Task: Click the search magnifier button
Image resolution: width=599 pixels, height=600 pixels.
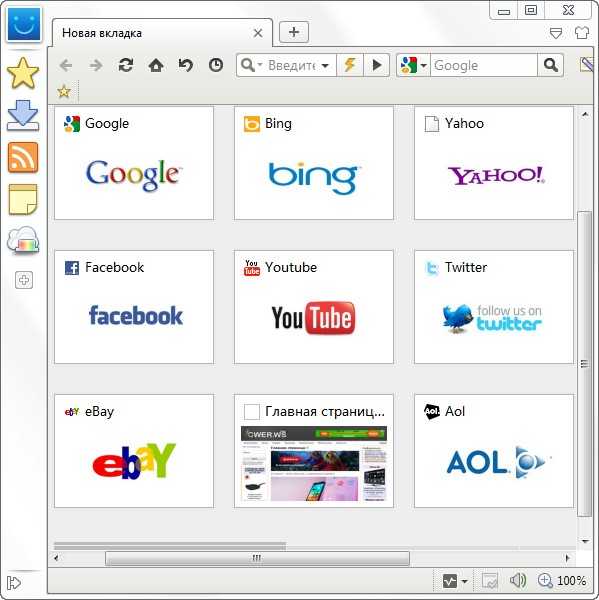Action: (550, 65)
